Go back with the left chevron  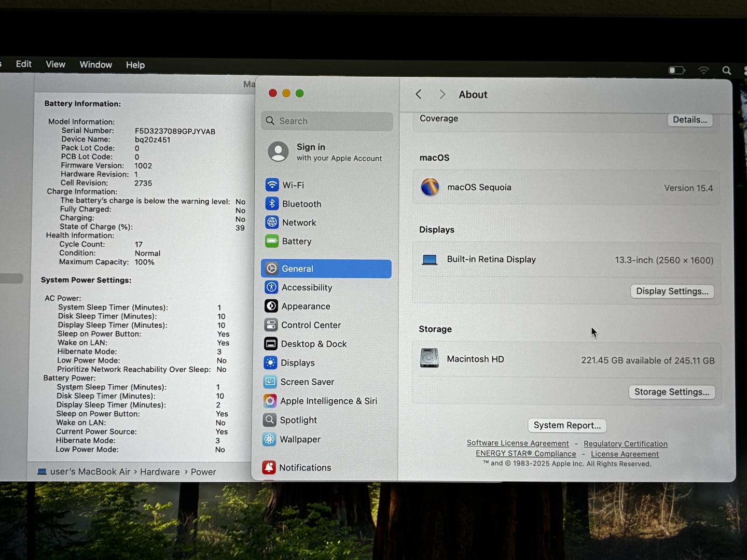pyautogui.click(x=419, y=94)
